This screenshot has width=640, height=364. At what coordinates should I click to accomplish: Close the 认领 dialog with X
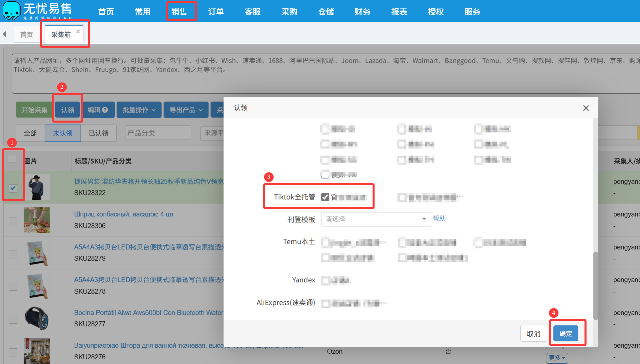coord(586,108)
